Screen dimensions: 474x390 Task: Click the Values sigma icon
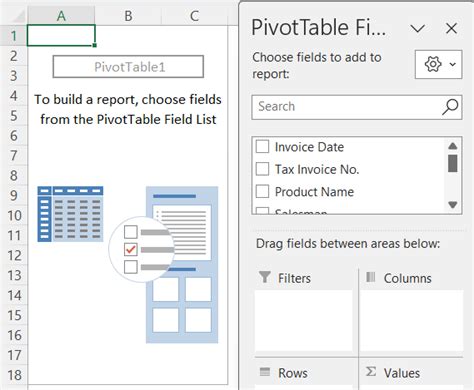371,372
